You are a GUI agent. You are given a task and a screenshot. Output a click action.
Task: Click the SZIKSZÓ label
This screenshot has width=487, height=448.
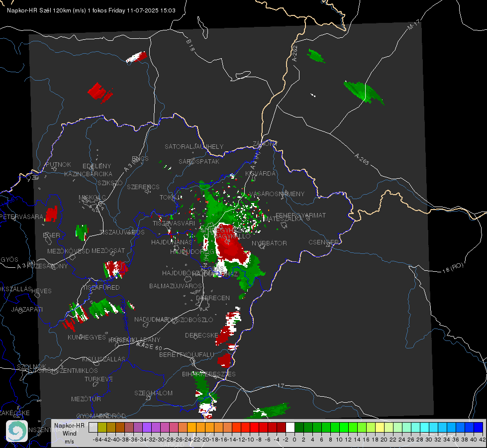pyautogui.click(x=110, y=183)
